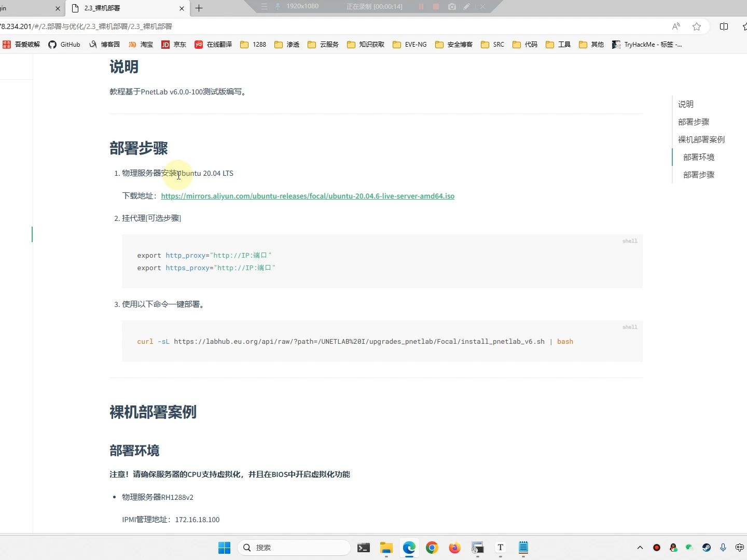Open the 在线翻译 bookmark

[213, 45]
